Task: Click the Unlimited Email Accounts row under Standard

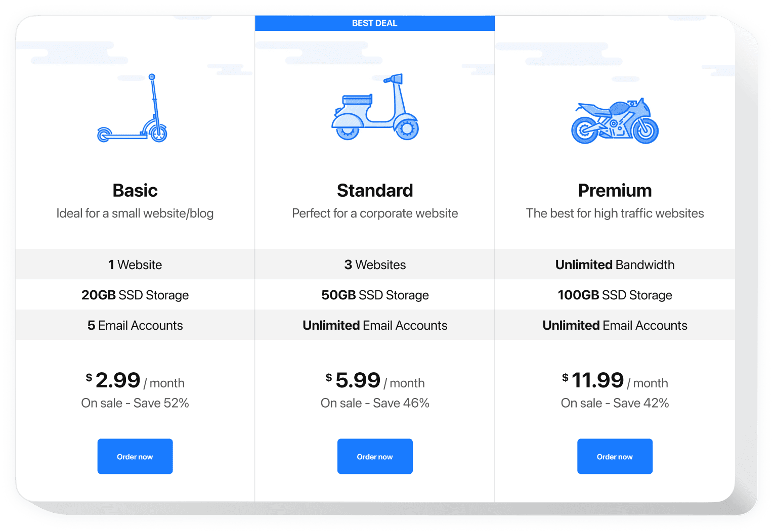Action: click(374, 325)
